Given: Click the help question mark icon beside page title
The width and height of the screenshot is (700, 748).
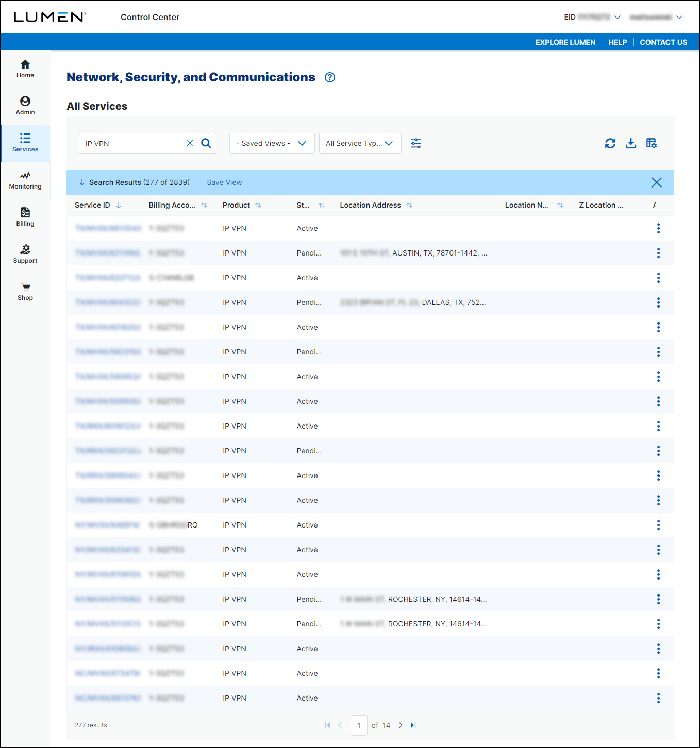Looking at the screenshot, I should tap(330, 77).
